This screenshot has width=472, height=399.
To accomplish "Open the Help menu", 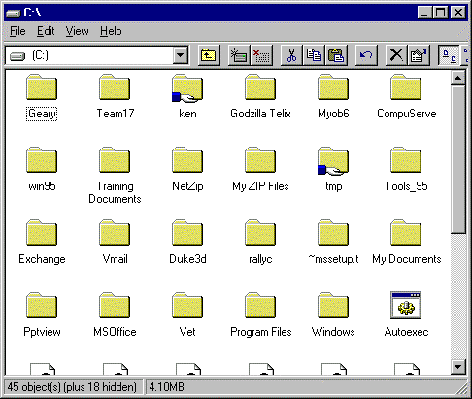I will click(x=111, y=31).
